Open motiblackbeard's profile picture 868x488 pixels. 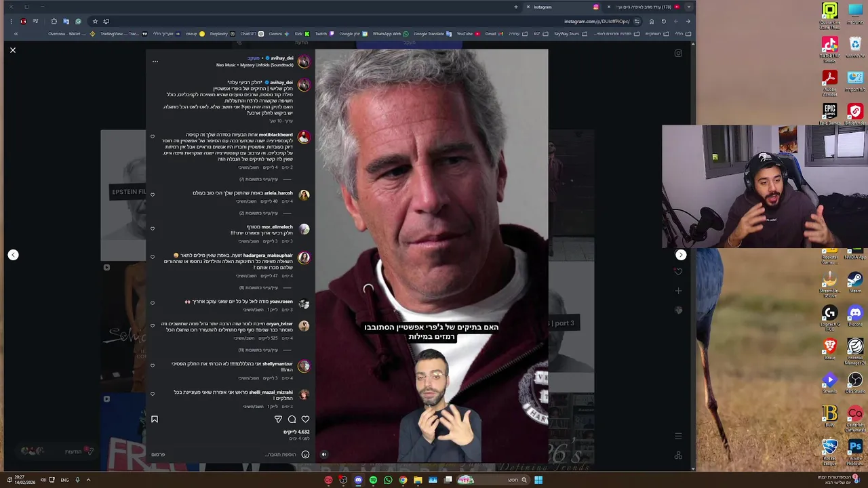click(x=304, y=138)
